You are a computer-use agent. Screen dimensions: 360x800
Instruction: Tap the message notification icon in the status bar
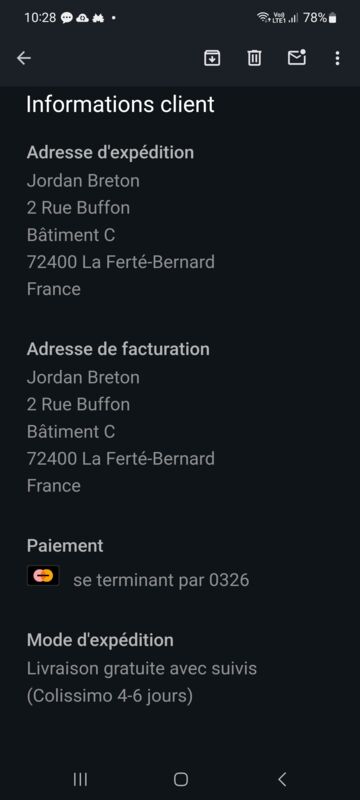[66, 18]
